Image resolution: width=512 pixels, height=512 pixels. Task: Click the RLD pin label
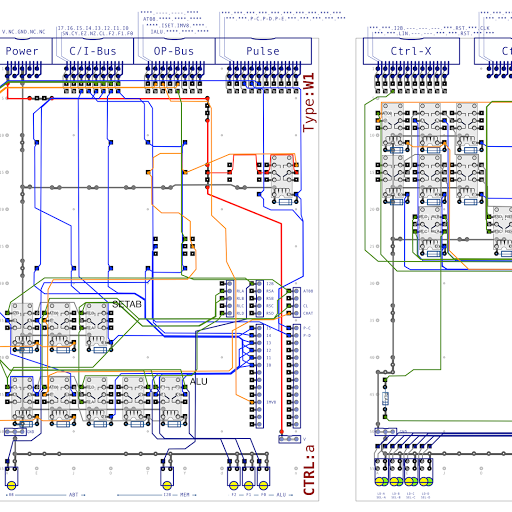(240, 313)
